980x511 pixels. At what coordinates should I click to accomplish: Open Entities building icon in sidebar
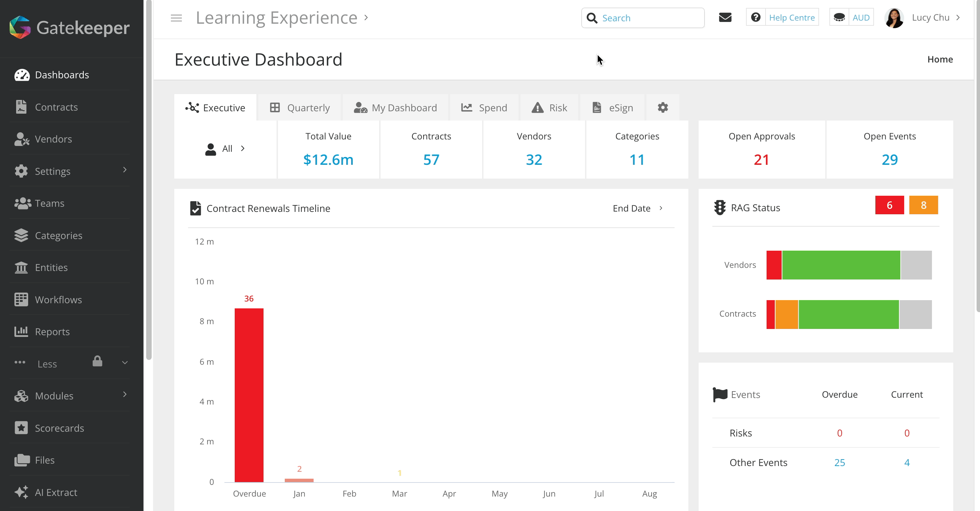click(21, 267)
